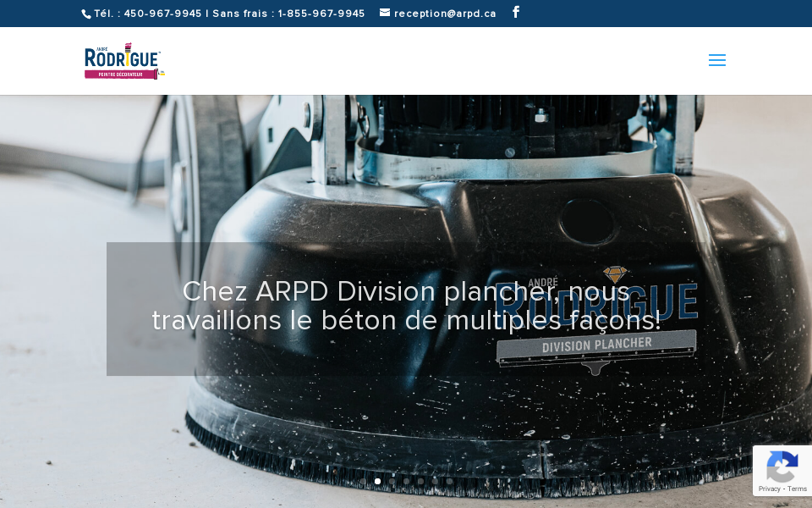Select the fifth slider pagination dot
The height and width of the screenshot is (508, 812).
420,481
